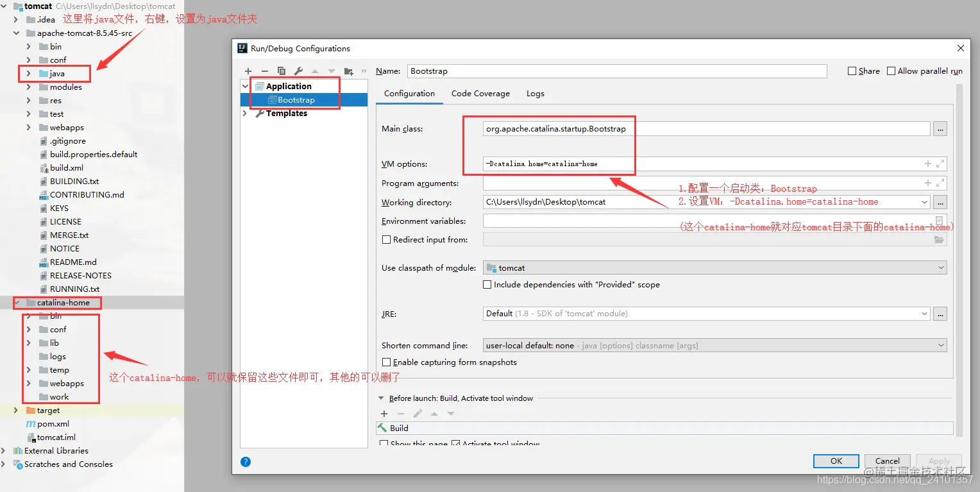The image size is (980, 492).
Task: Move the configuration down with the down arrow
Action: (332, 71)
